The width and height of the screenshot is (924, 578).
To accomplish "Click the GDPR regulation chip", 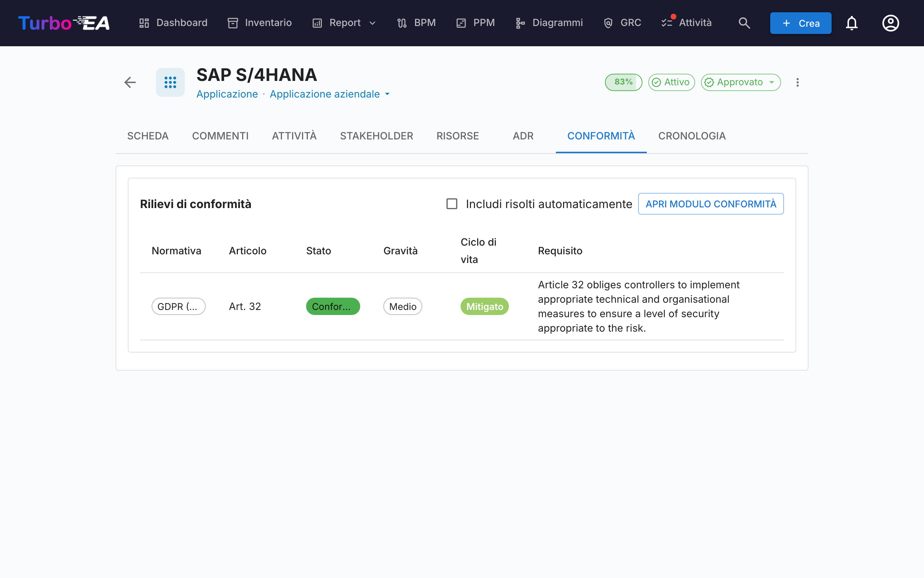I will pos(178,306).
